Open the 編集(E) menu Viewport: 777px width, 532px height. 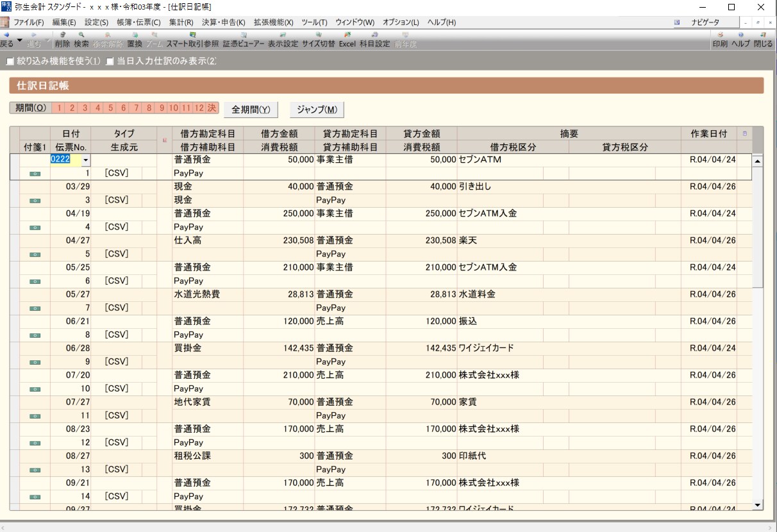[x=64, y=22]
